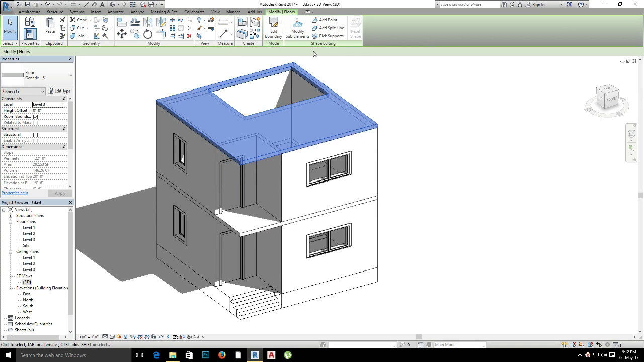
Task: Click the Front face of the ViewCube
Action: pos(610,100)
